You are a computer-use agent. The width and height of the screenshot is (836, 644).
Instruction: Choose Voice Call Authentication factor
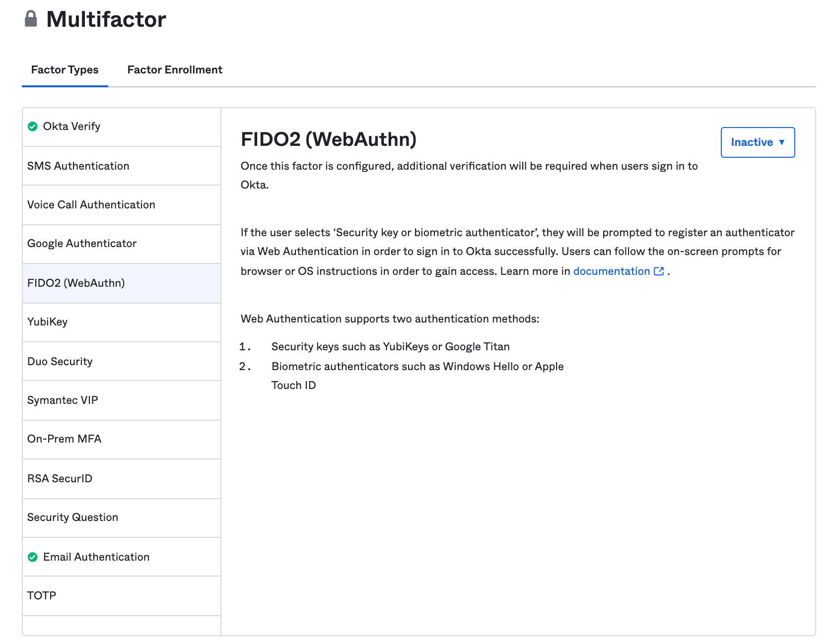(x=91, y=205)
